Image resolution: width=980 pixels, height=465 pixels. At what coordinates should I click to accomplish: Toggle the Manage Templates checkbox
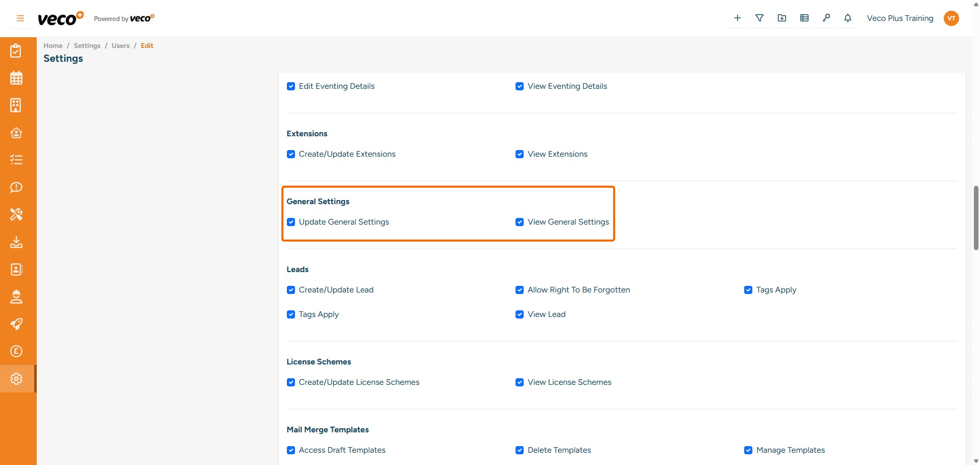tap(748, 450)
